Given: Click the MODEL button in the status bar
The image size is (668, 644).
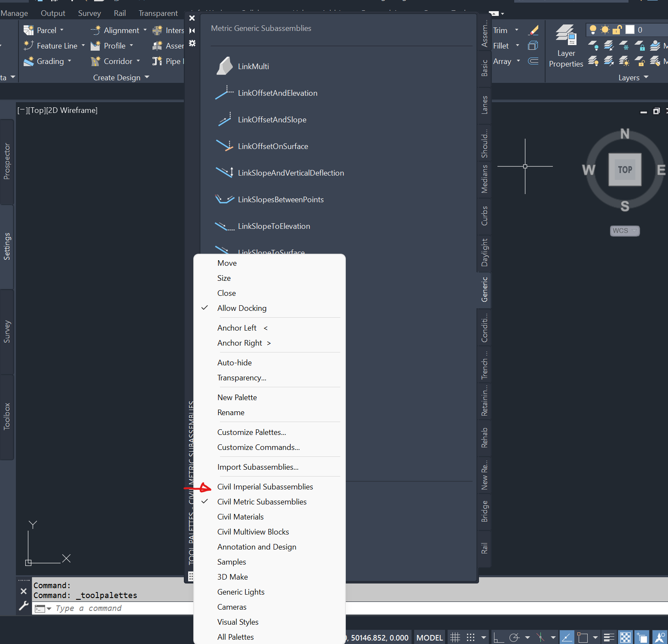Looking at the screenshot, I should pyautogui.click(x=429, y=637).
